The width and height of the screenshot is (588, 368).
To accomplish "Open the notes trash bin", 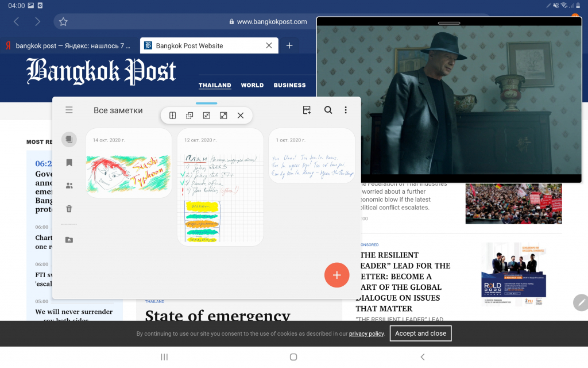I will pos(69,209).
